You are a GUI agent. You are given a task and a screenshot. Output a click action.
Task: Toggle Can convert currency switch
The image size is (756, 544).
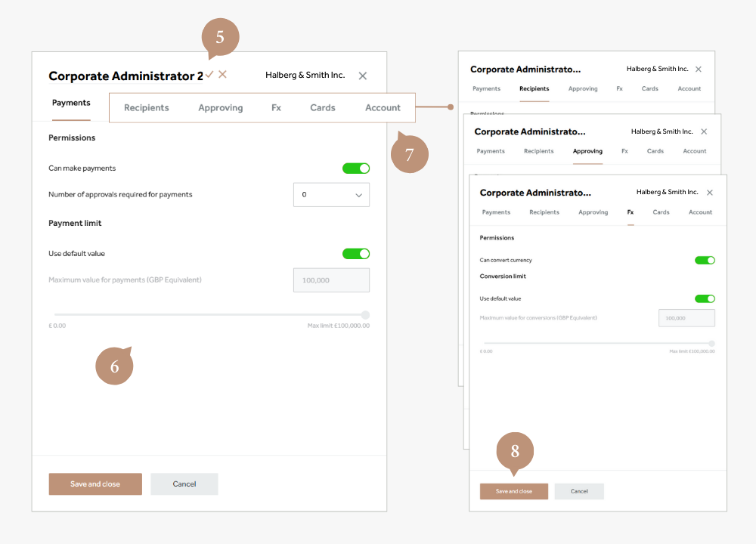[x=705, y=260]
